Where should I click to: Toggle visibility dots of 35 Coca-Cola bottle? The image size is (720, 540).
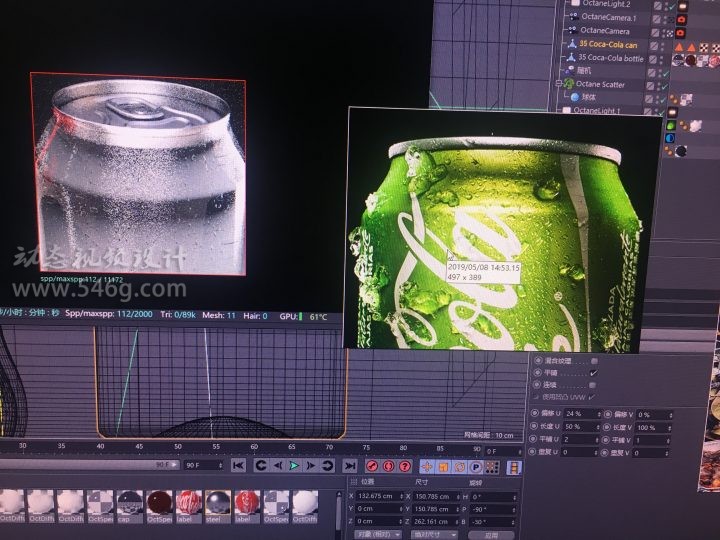pyautogui.click(x=662, y=60)
